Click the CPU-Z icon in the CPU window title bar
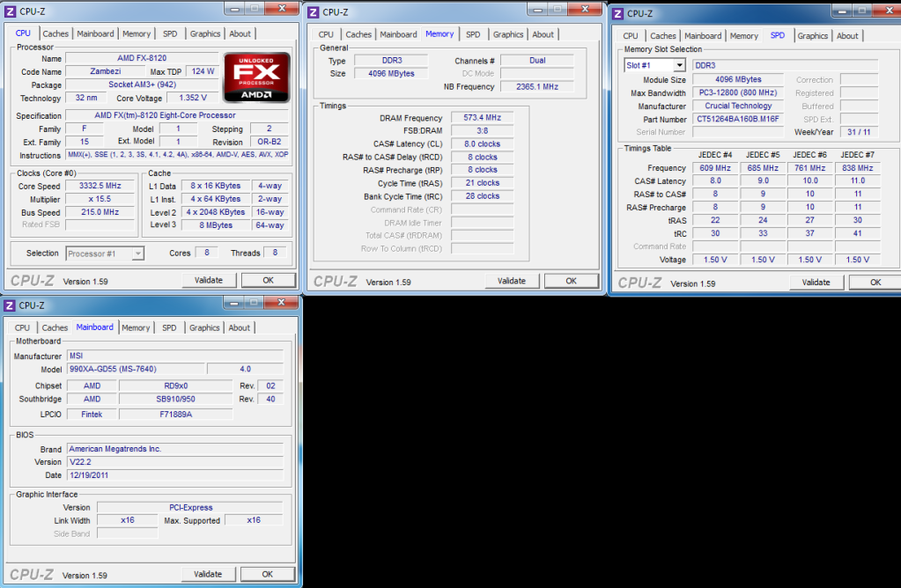This screenshot has width=901, height=588. click(x=11, y=11)
